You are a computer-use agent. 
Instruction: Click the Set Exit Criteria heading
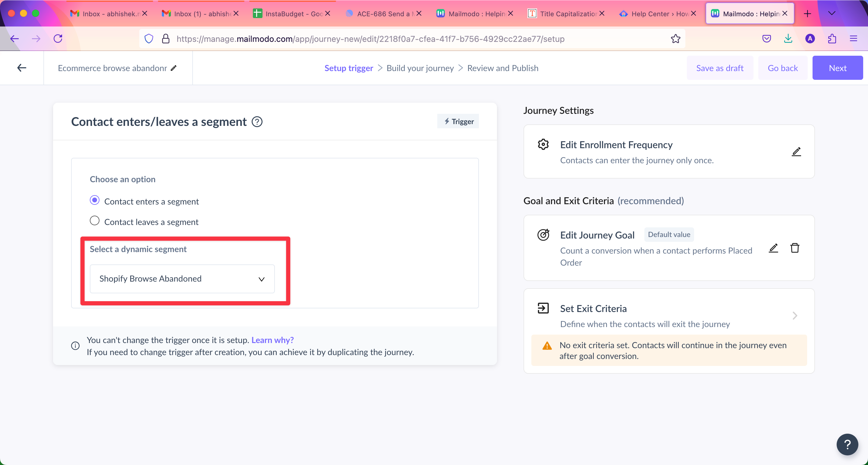tap(593, 308)
